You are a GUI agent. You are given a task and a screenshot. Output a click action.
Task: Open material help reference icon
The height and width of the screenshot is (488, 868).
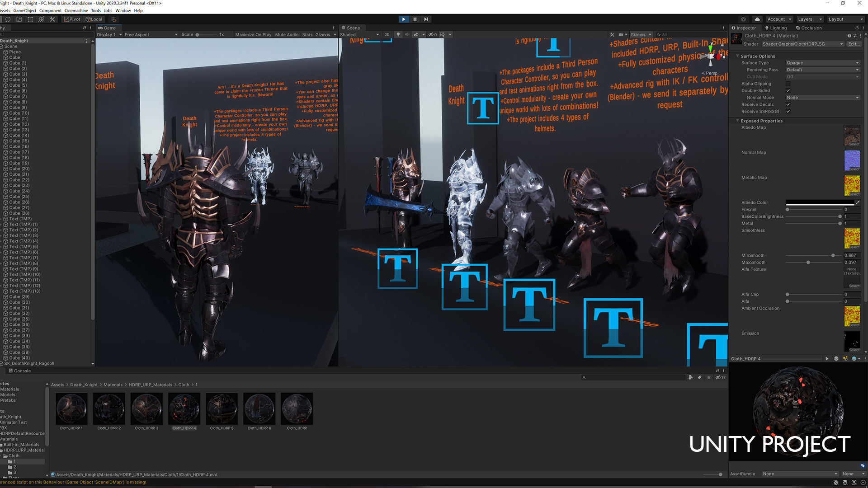[x=849, y=36]
